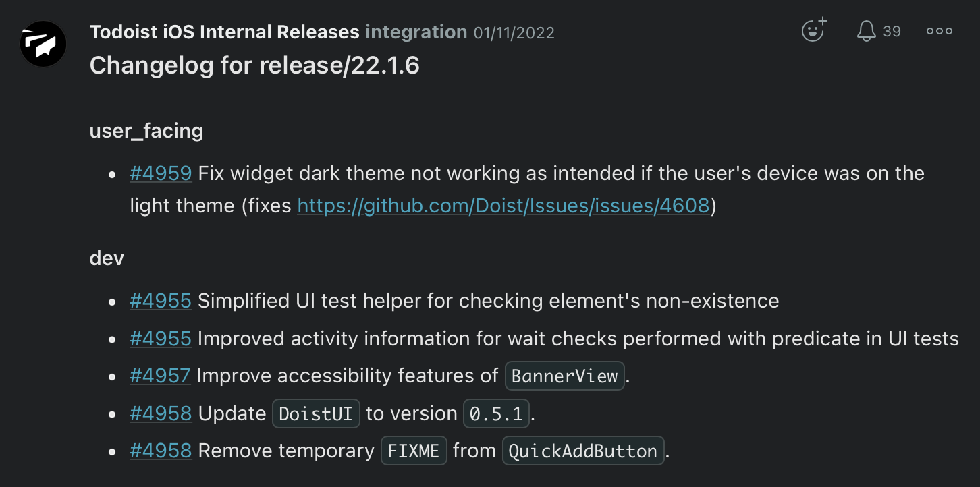Open the #4958 DoistUI update link
This screenshot has height=487, width=980.
point(161,413)
